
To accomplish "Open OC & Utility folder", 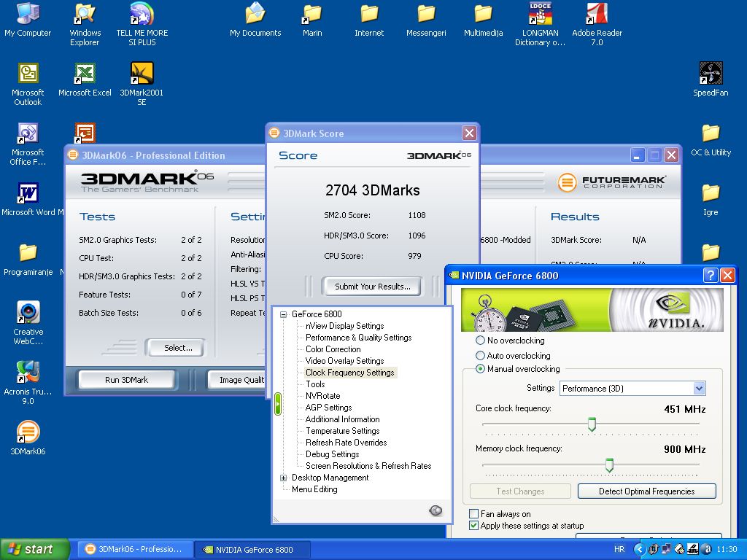I will point(711,140).
